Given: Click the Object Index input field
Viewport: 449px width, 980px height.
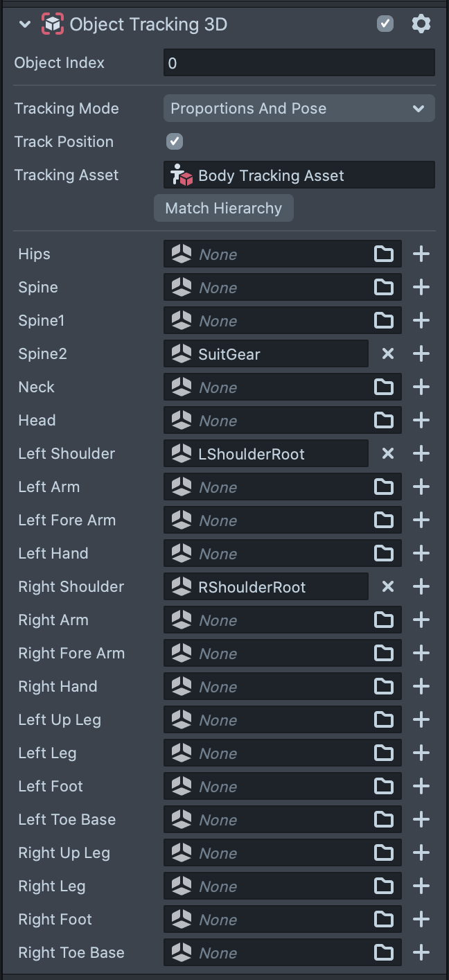Looking at the screenshot, I should point(299,63).
